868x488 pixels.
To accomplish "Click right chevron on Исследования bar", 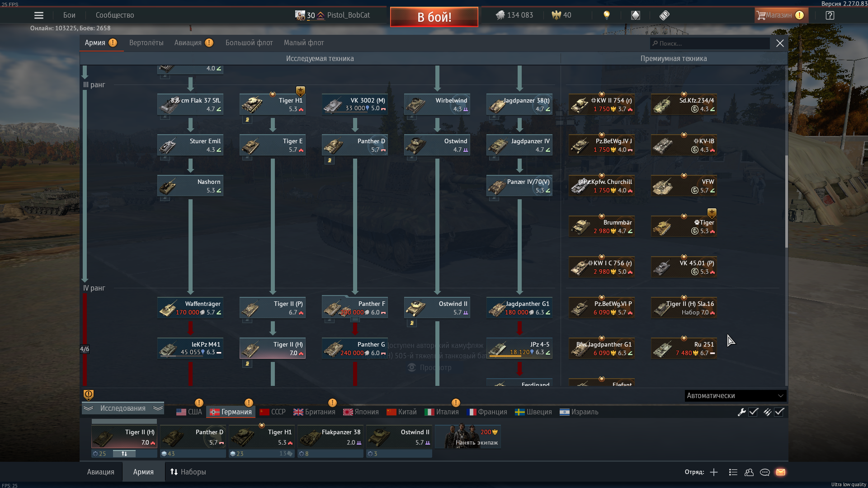I will [158, 408].
